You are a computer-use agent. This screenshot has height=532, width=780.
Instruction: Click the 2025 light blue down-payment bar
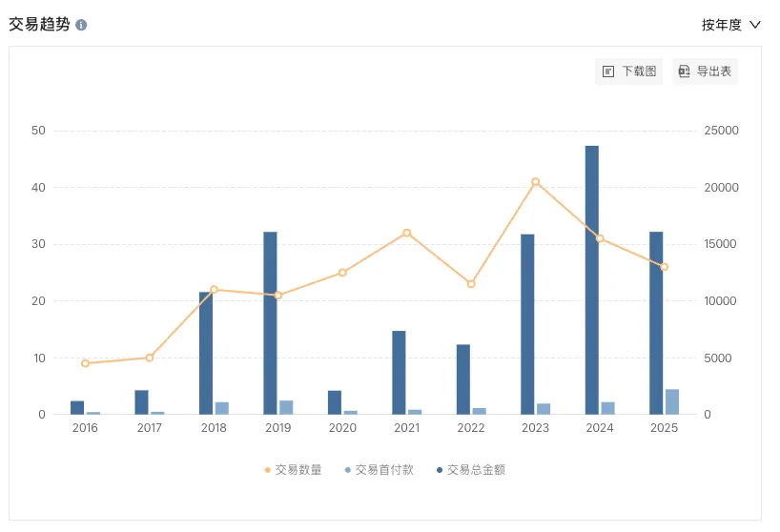click(672, 401)
